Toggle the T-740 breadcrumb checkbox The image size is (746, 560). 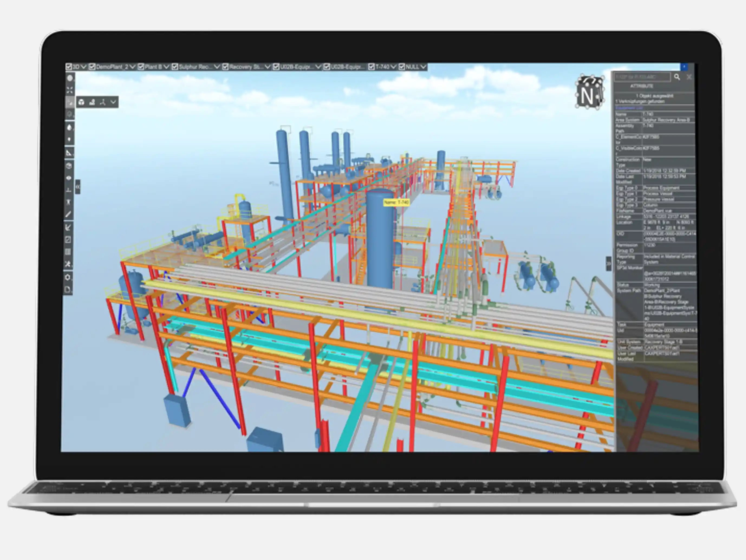click(x=372, y=67)
